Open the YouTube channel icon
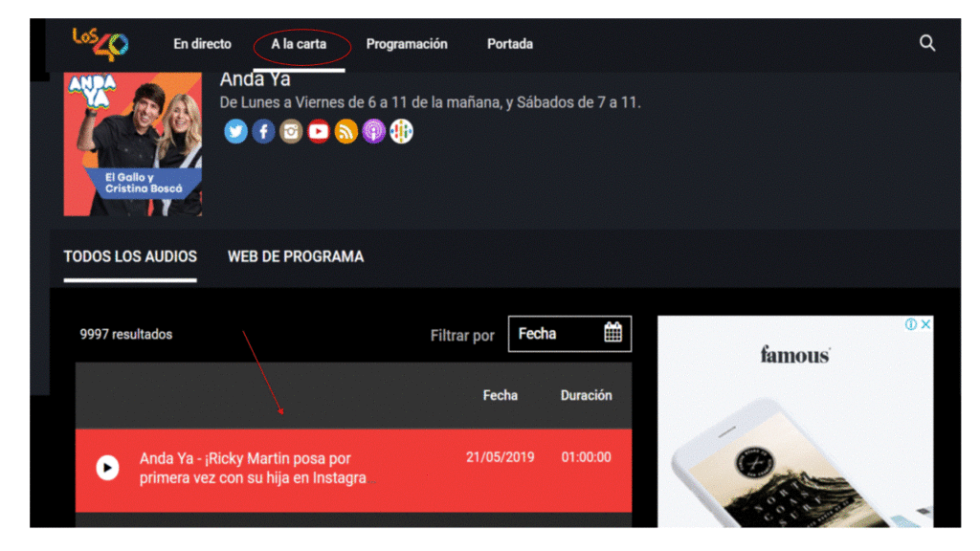 318,131
